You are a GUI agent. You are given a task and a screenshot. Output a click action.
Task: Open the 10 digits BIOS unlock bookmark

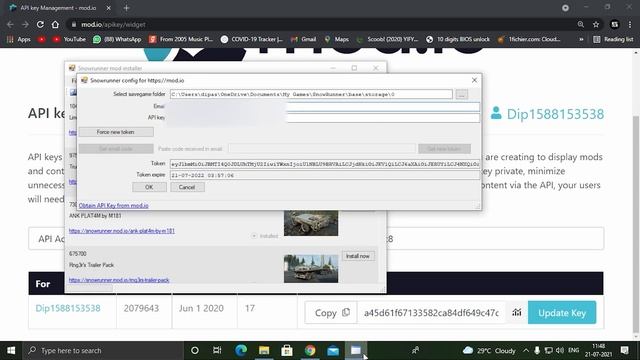pos(458,39)
